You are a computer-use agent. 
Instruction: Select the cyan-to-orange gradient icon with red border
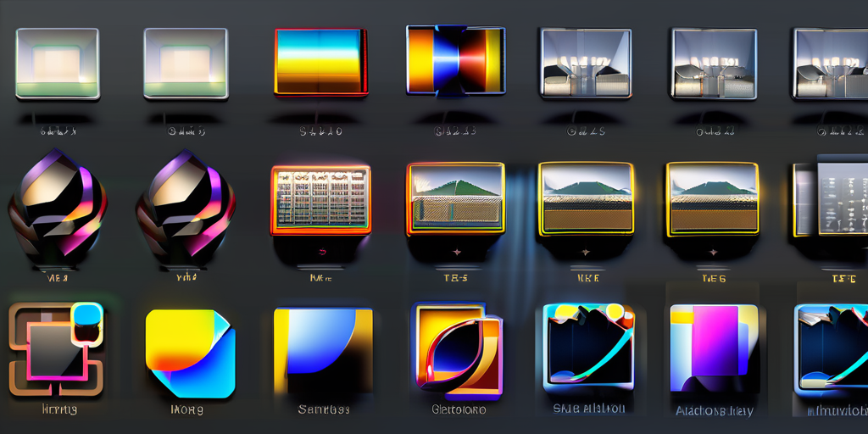click(320, 62)
